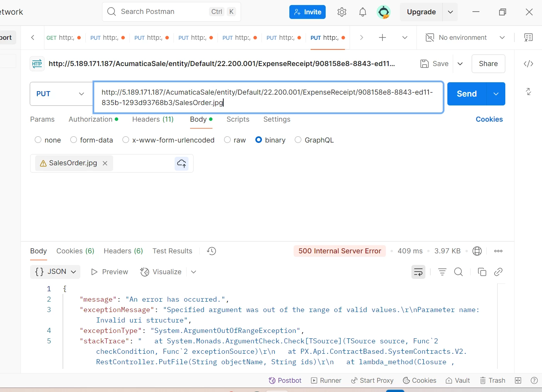This screenshot has width=542, height=392.
Task: Select the raw body option
Action: [227, 140]
